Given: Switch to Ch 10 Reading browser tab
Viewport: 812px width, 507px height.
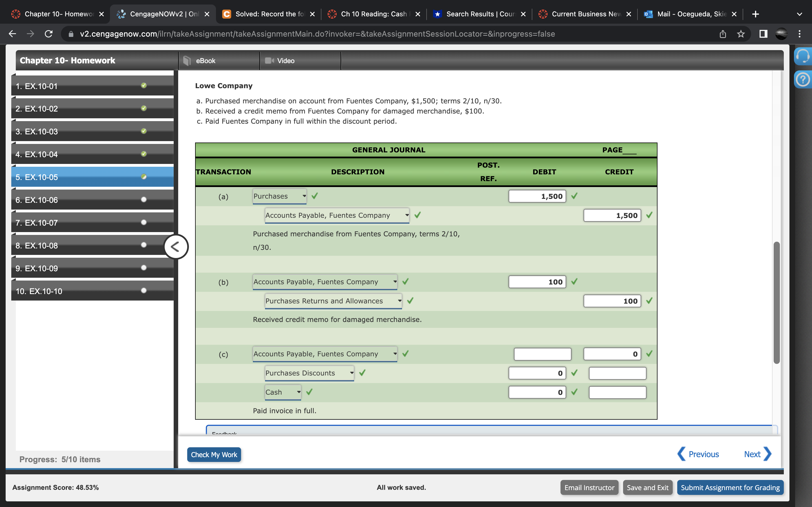Looking at the screenshot, I should [374, 14].
